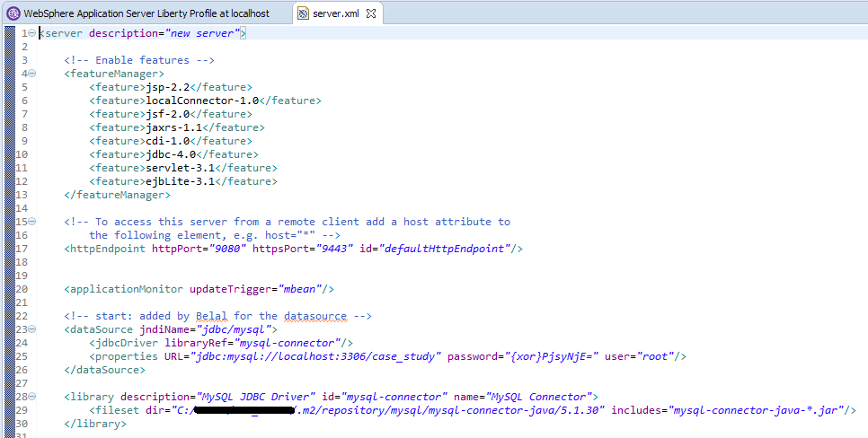The width and height of the screenshot is (868, 438).
Task: Click the jsf-2.0 feature text
Action: (x=168, y=114)
